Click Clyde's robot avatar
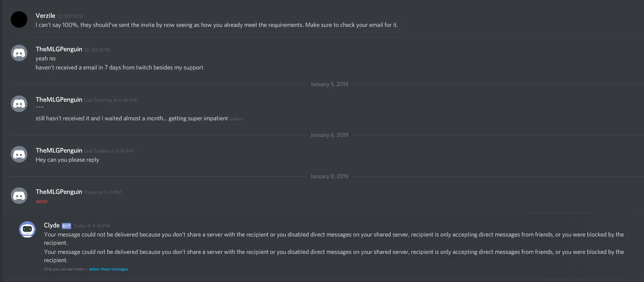This screenshot has width=644, height=282. point(27,229)
